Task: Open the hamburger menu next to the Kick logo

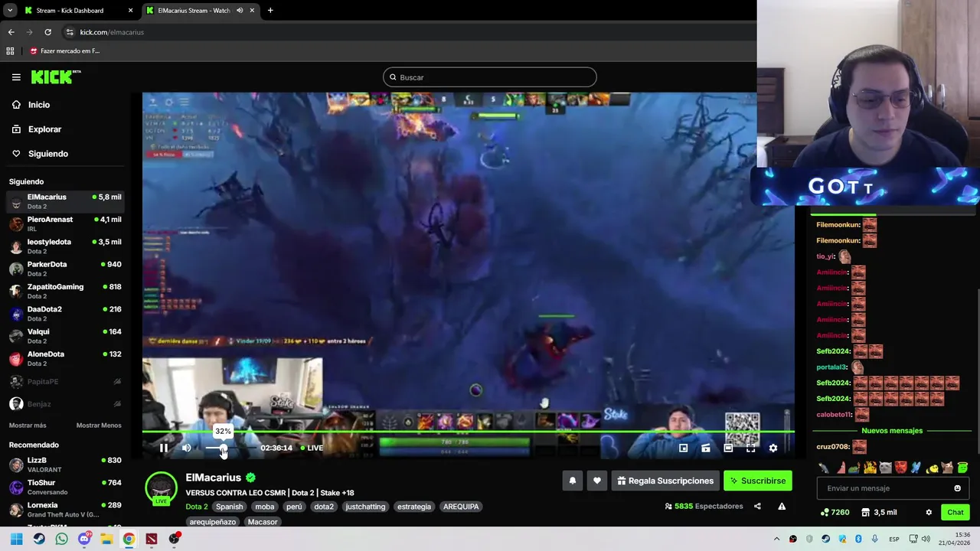Action: point(16,77)
